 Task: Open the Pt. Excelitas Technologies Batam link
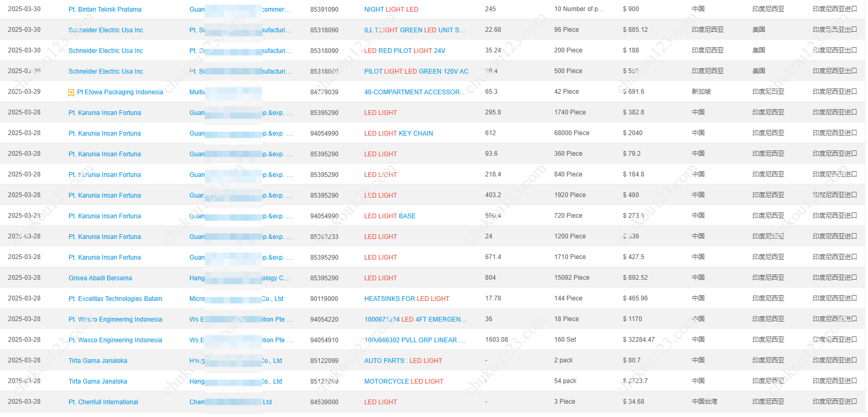pos(115,299)
